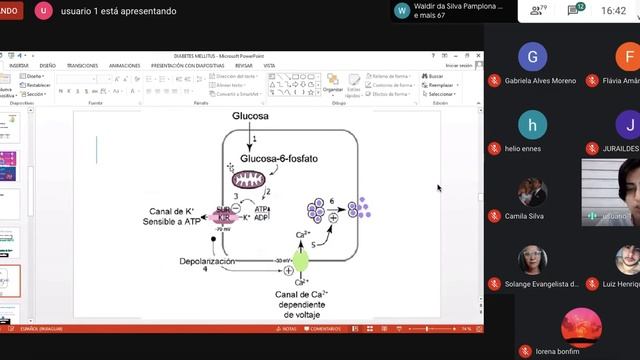Viewport: 640px width, 360px height.
Task: Select the text box shape icon
Action: 272,77
